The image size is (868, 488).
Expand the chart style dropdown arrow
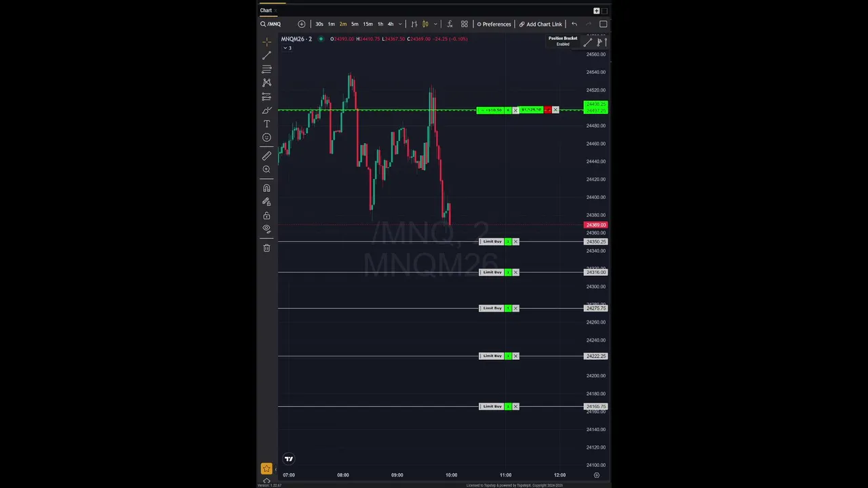[x=435, y=24]
